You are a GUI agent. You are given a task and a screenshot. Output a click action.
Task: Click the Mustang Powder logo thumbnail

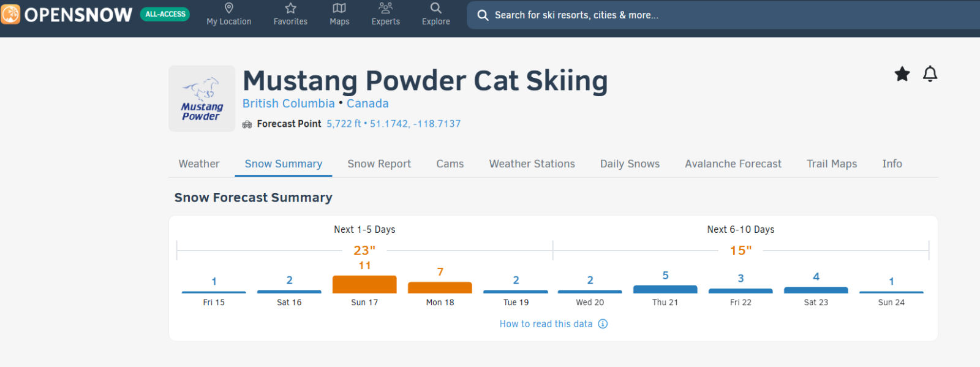202,99
